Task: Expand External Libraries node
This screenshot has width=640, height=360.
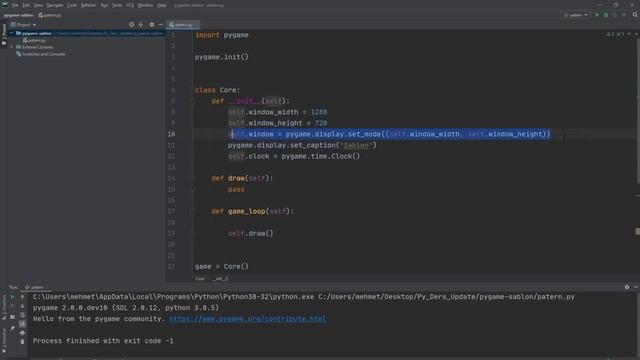Action: 12,47
